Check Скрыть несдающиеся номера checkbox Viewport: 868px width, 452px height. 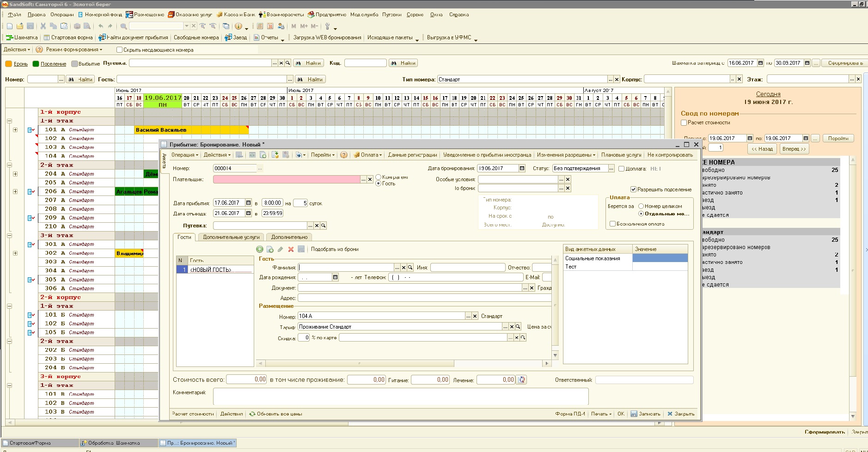tap(120, 50)
